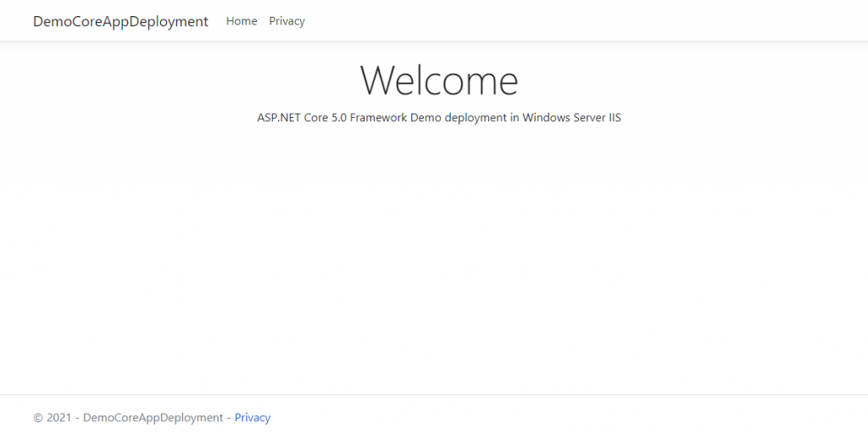868x439 pixels.
Task: Click the DemoCoreAppDeployment text in the footer
Action: point(153,418)
